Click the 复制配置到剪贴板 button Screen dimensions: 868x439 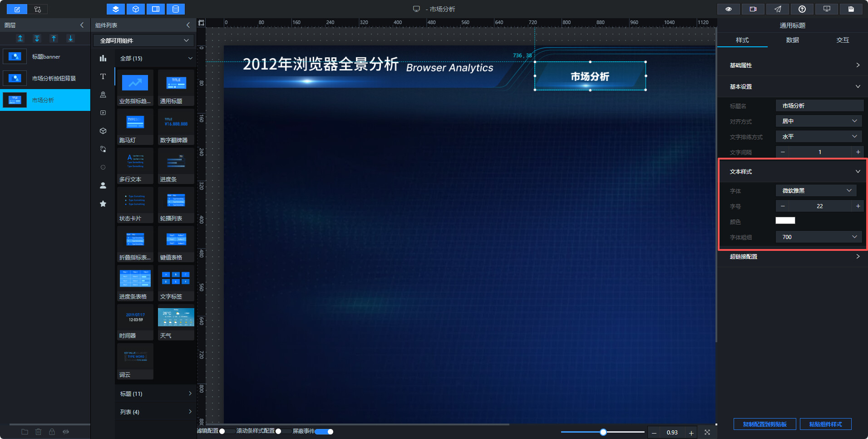(765, 424)
